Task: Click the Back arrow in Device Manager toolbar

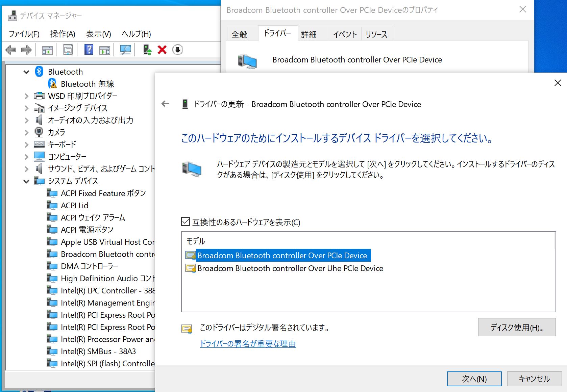Action: click(x=11, y=50)
